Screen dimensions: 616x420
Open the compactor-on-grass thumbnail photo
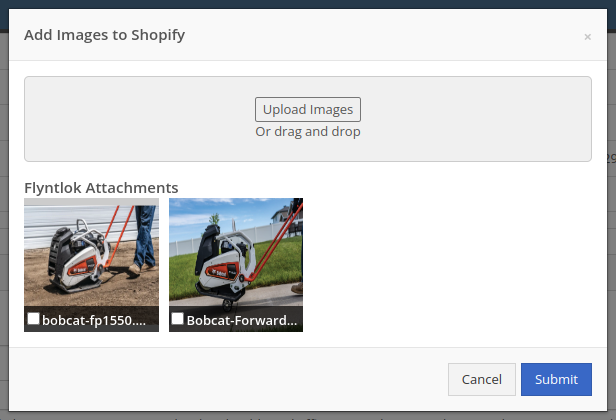236,252
